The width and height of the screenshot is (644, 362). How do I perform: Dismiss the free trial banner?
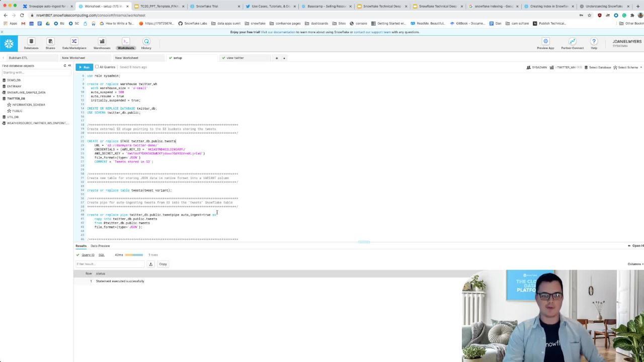[x=2, y=32]
